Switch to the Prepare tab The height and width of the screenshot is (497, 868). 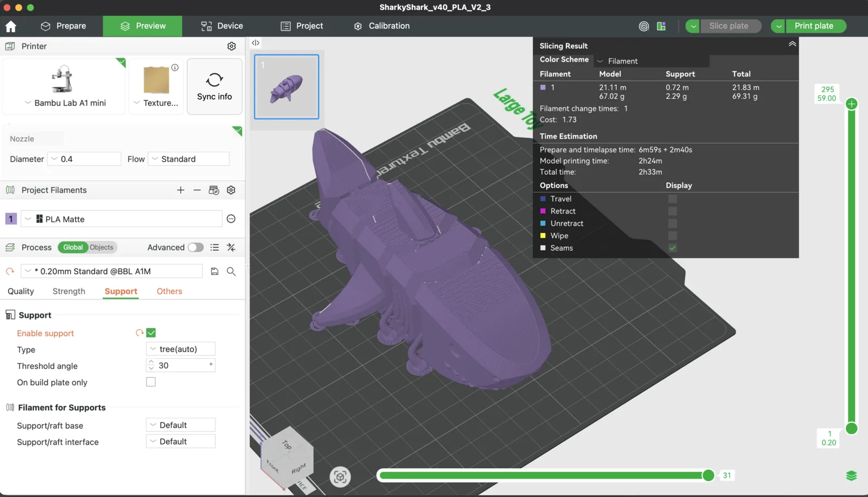[x=65, y=26]
